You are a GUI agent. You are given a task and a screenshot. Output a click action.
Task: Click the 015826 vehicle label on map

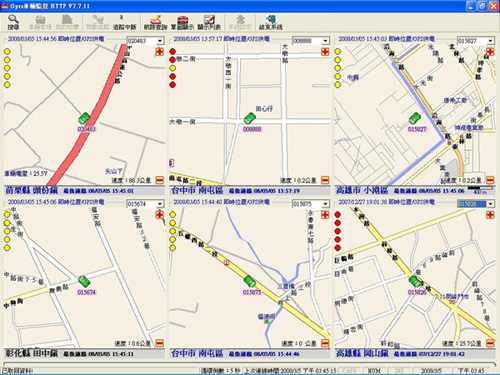tap(417, 292)
